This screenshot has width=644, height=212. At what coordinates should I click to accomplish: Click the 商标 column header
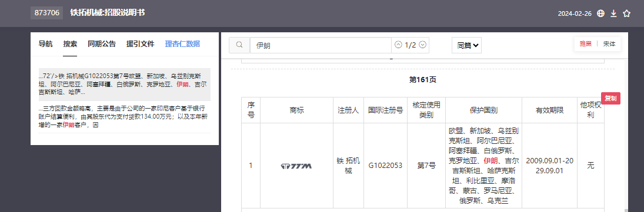296,110
